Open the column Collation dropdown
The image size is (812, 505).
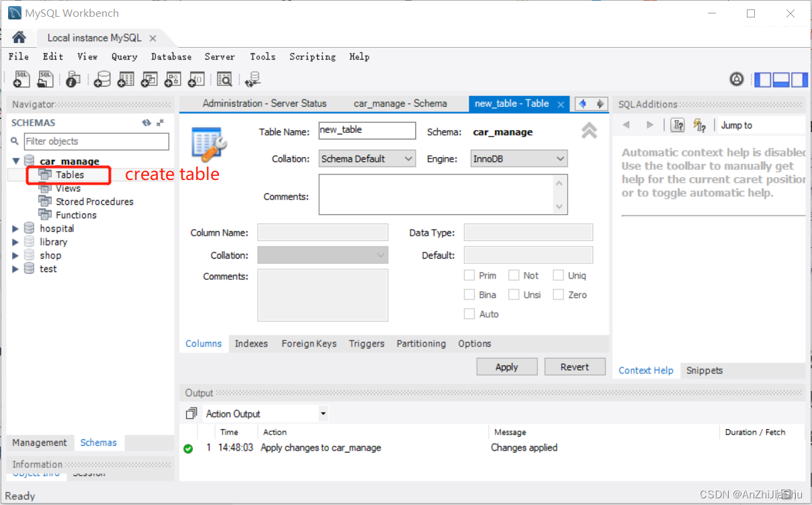point(322,255)
